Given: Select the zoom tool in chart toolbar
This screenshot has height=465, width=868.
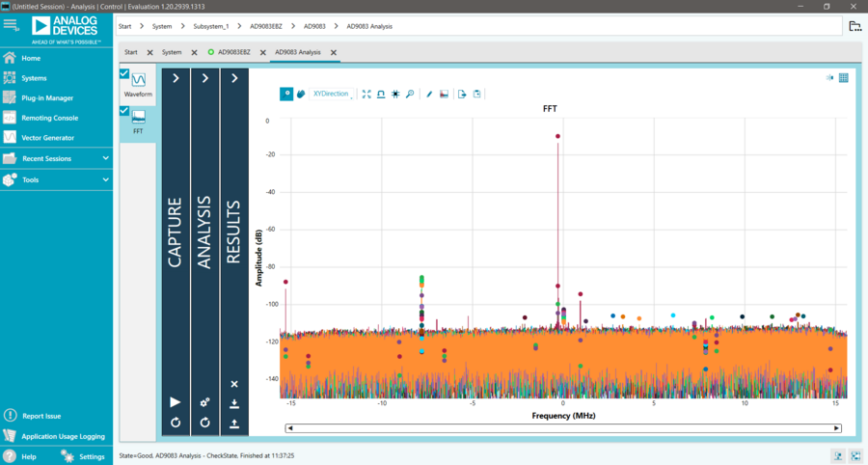Looking at the screenshot, I should 286,95.
